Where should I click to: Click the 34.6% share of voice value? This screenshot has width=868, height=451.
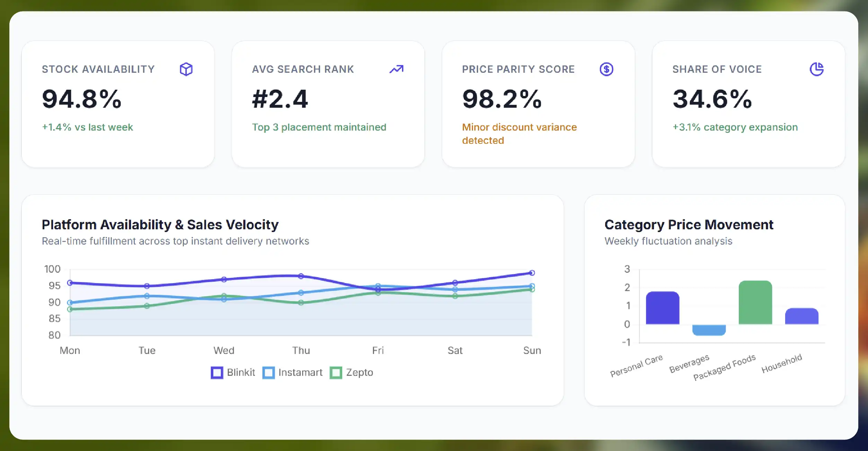click(x=712, y=99)
